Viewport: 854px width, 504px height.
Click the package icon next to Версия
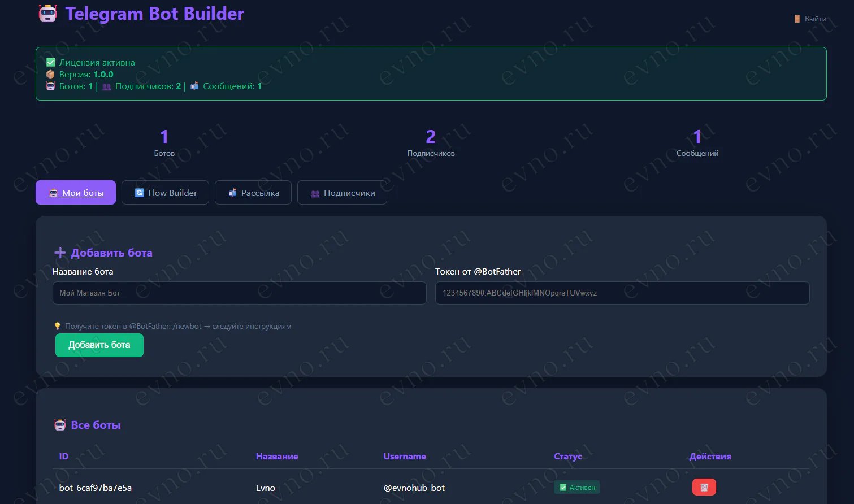(x=50, y=75)
